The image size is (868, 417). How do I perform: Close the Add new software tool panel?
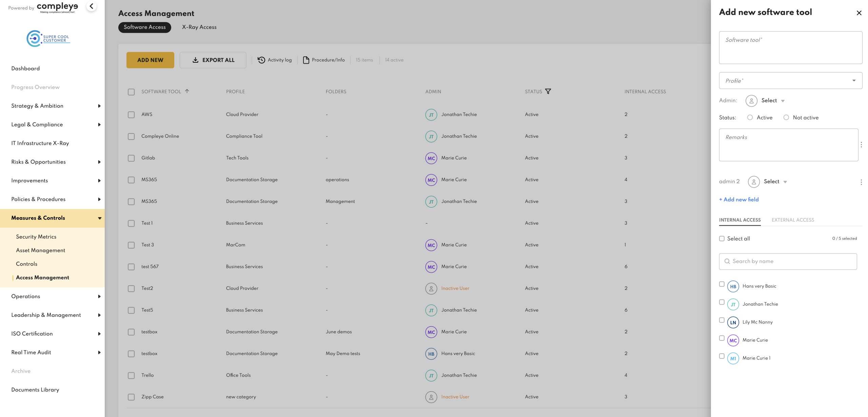click(859, 13)
